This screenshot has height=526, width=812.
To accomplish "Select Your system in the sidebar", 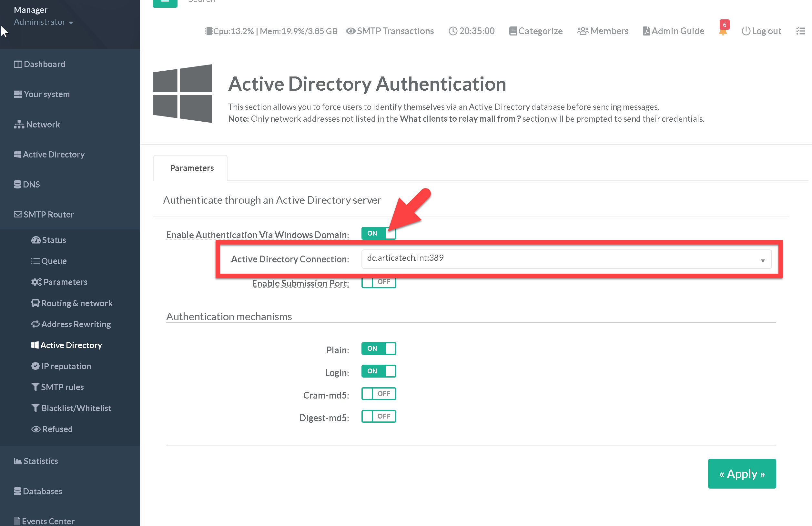I will click(46, 94).
